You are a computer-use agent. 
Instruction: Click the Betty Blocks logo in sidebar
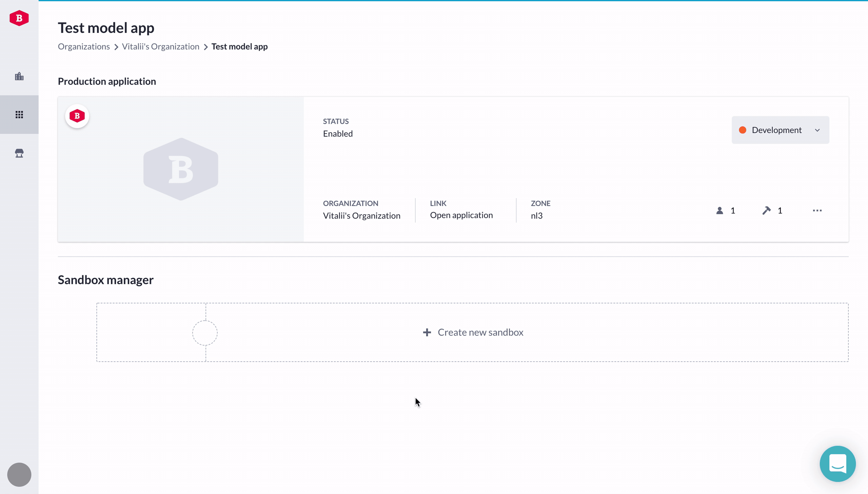pos(19,18)
